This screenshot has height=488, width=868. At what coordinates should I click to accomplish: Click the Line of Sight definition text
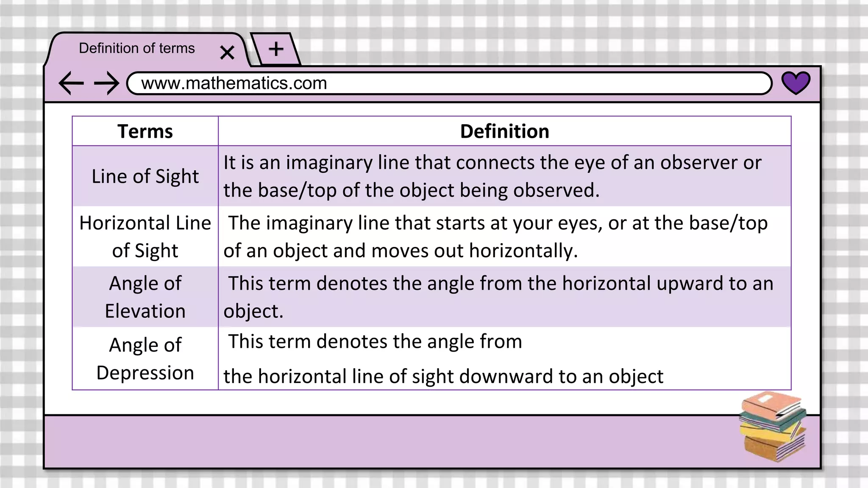492,176
